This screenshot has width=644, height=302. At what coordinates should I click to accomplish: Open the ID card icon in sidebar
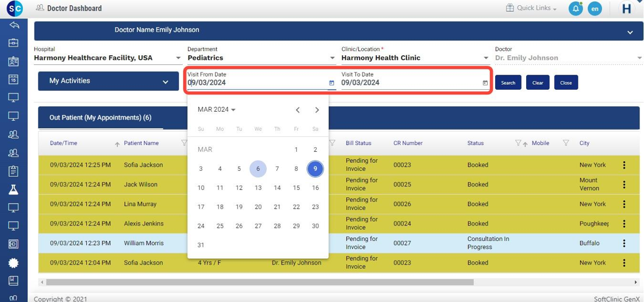click(14, 61)
